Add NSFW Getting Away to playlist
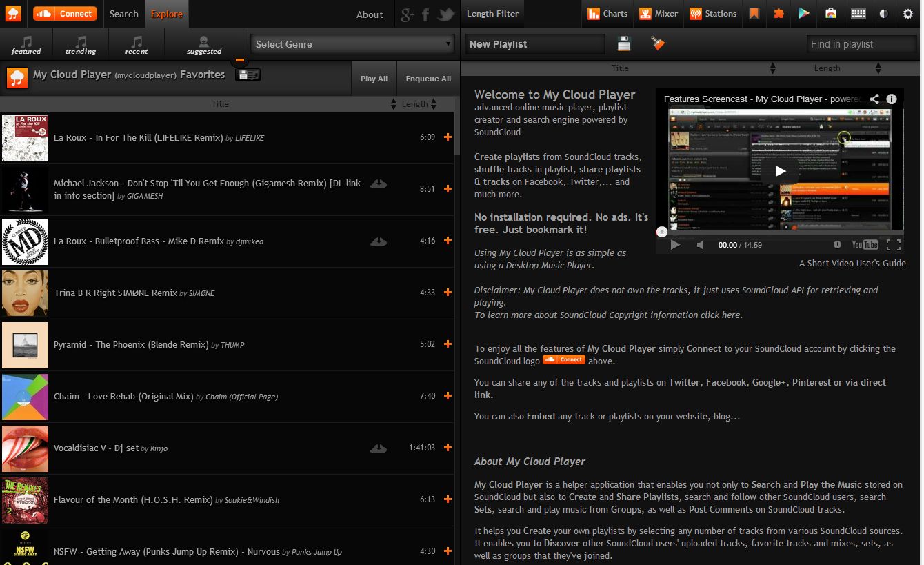Image resolution: width=924 pixels, height=565 pixels. tap(448, 551)
